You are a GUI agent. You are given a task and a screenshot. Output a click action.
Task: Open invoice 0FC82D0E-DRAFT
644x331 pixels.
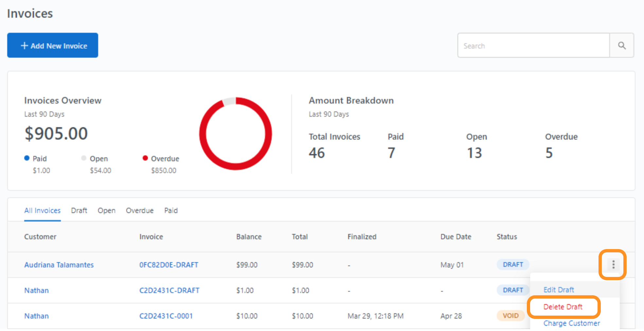pyautogui.click(x=169, y=265)
